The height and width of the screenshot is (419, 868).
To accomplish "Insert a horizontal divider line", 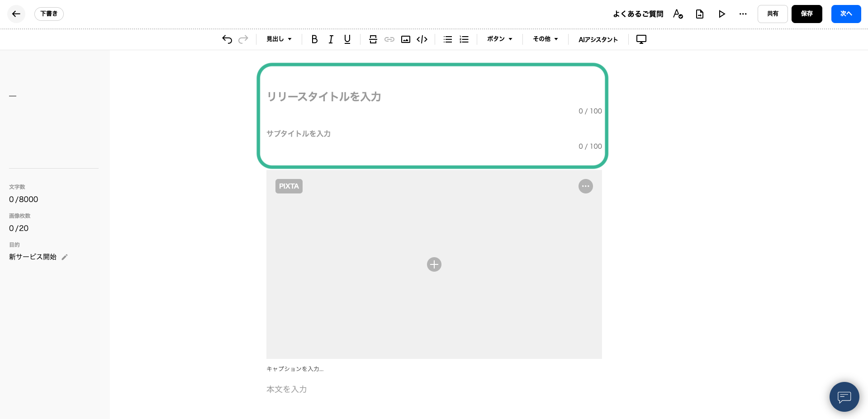I will 373,39.
